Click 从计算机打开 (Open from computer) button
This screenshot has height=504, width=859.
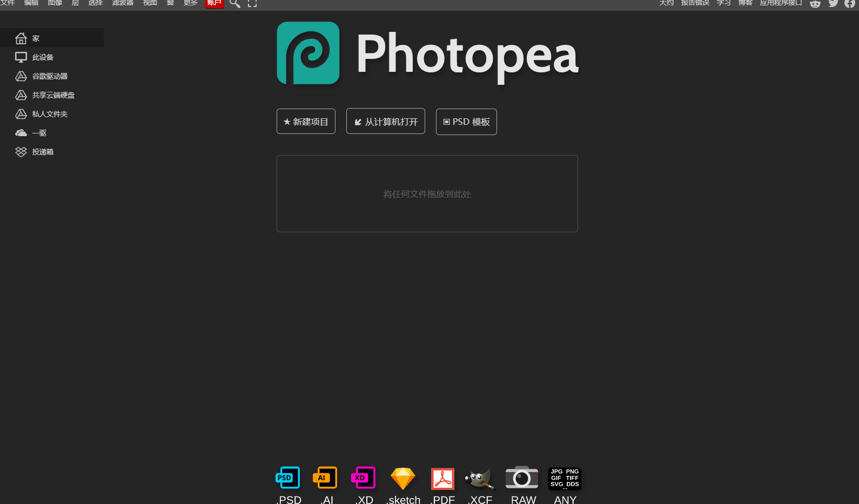tap(386, 122)
